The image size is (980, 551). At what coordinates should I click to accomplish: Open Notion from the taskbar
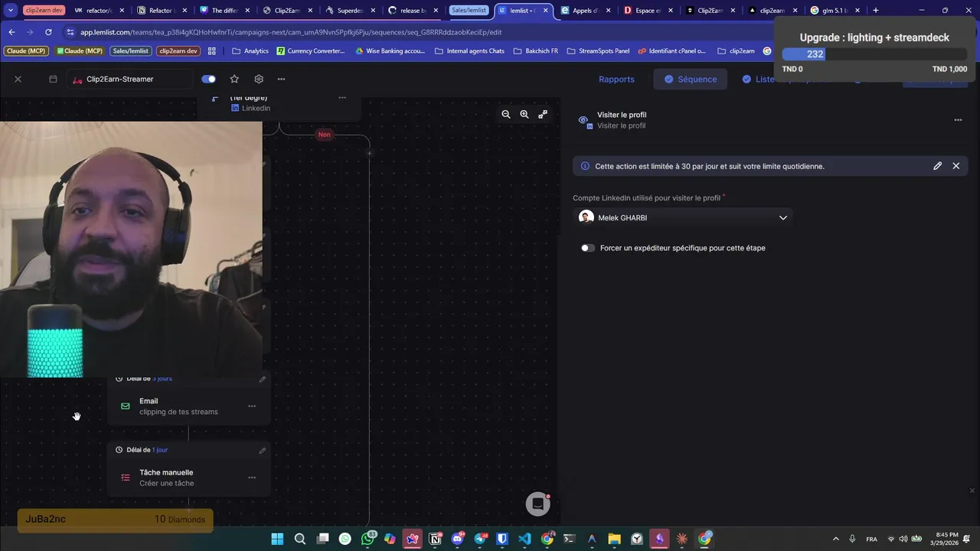tap(435, 539)
